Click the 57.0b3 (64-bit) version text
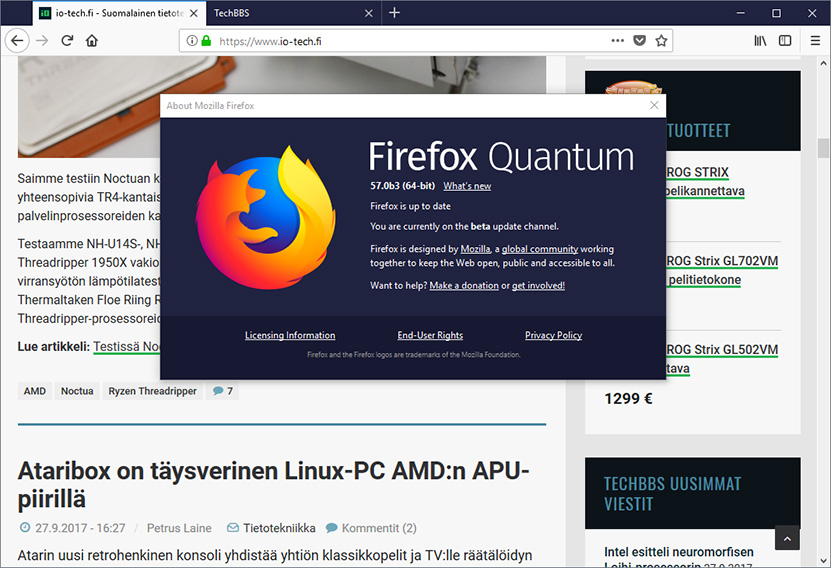Screen dimensions: 831x568 tap(402, 186)
